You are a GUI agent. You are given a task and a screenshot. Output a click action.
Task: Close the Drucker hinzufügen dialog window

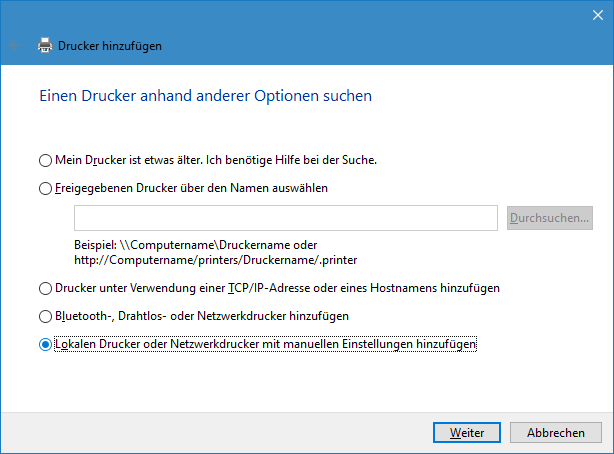598,15
